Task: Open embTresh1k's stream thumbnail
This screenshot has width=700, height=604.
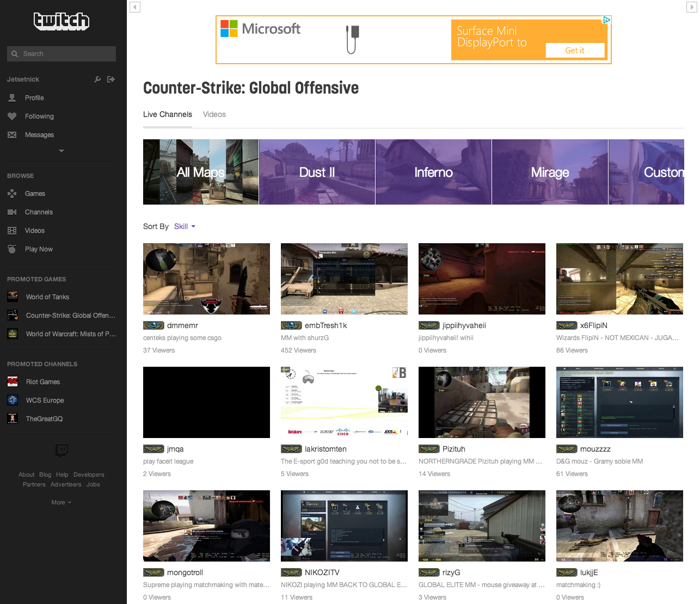Action: [x=344, y=279]
